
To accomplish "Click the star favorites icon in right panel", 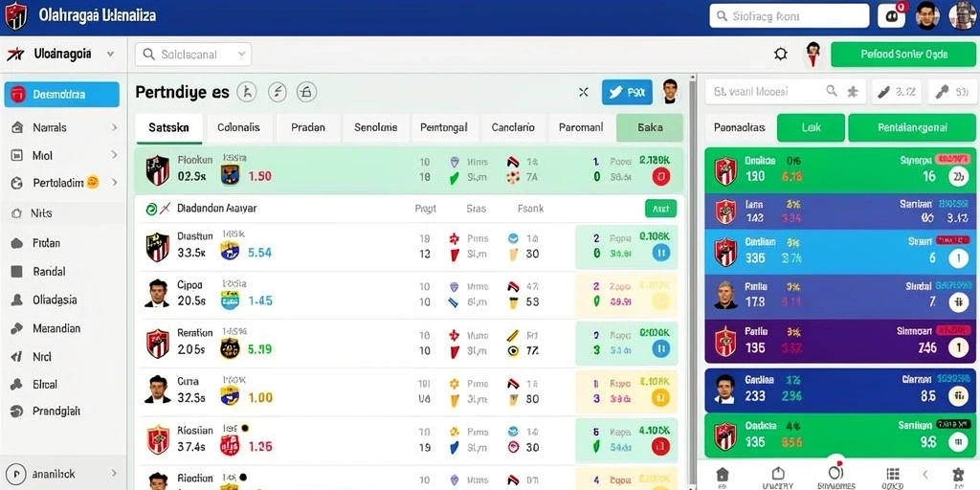I will coord(853,92).
